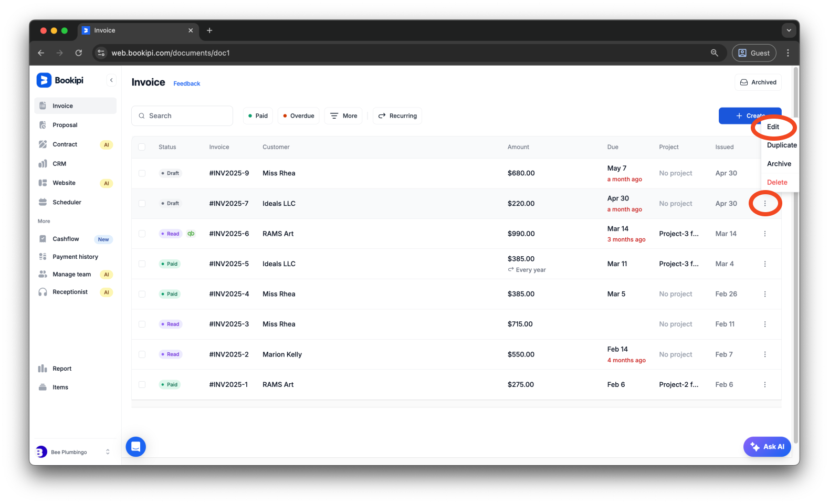This screenshot has height=504, width=829.
Task: Choose Duplicate from the context menu
Action: [781, 145]
